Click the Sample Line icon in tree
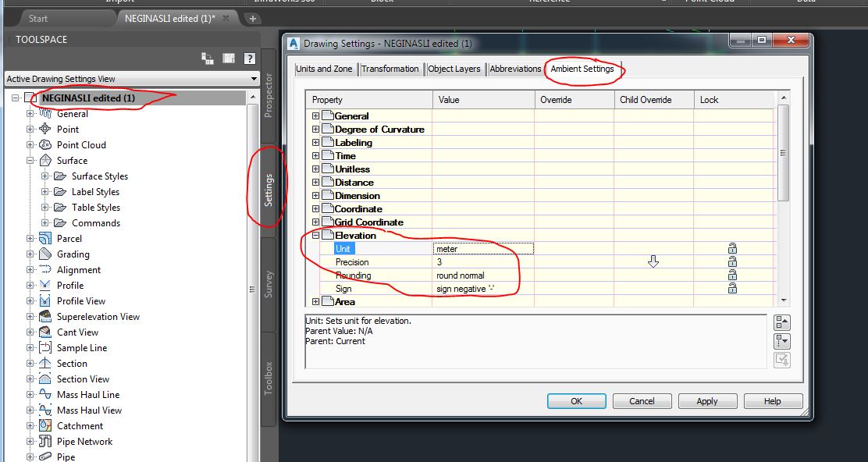 [x=44, y=347]
